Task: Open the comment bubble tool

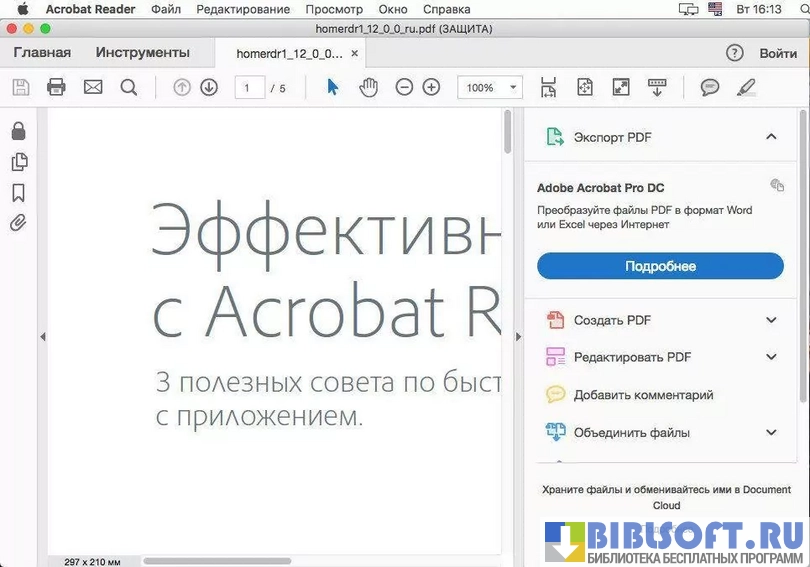Action: tap(710, 88)
